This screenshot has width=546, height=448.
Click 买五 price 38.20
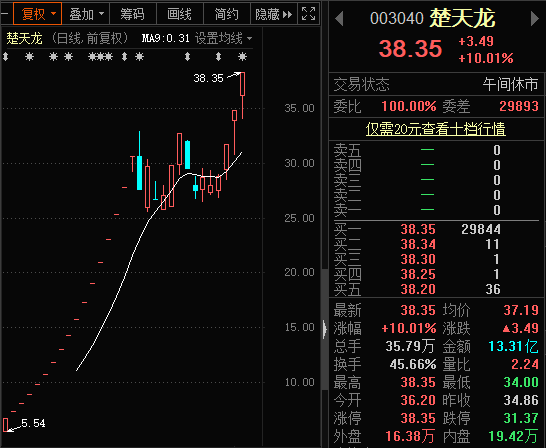tap(418, 289)
